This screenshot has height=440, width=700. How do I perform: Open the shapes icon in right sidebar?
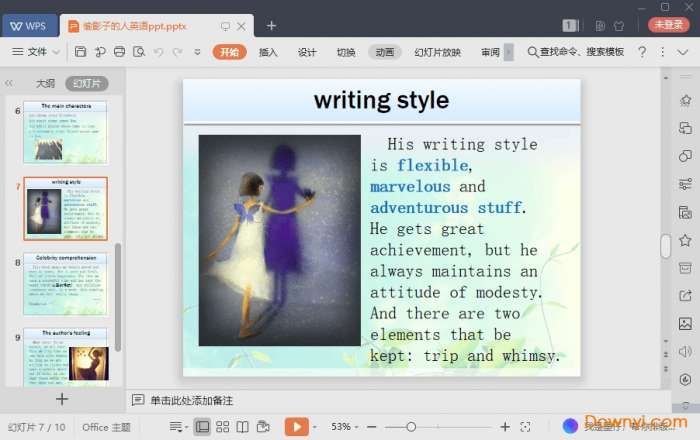685,156
